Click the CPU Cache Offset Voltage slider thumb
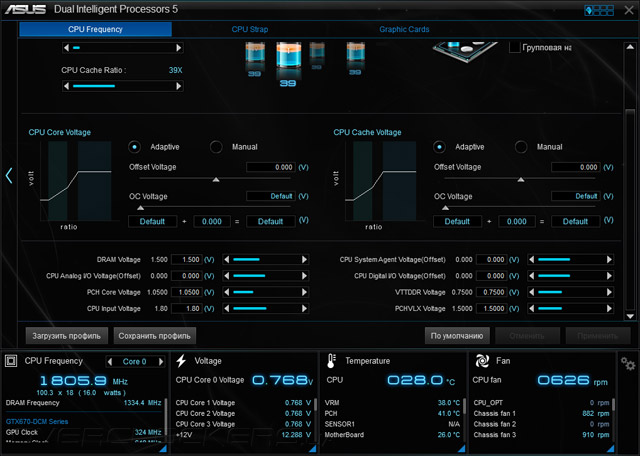The width and height of the screenshot is (640, 456). click(x=521, y=180)
